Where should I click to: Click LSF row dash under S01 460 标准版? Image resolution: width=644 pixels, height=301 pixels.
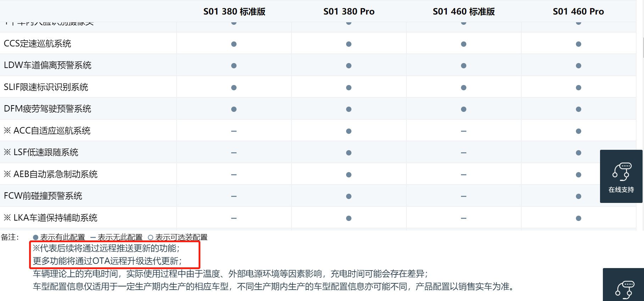[463, 153]
